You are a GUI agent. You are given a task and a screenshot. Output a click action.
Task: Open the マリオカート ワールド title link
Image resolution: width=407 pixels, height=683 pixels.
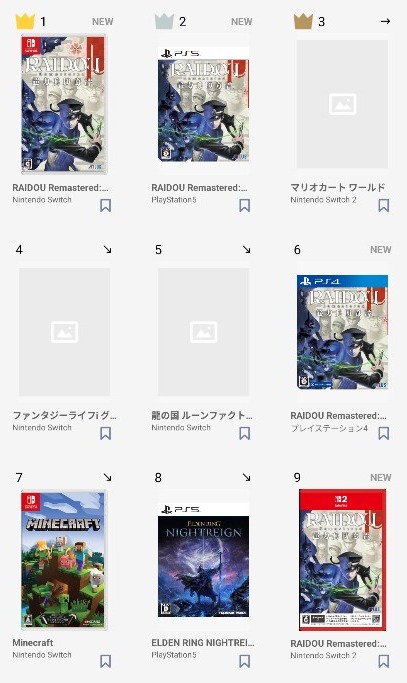pyautogui.click(x=338, y=187)
